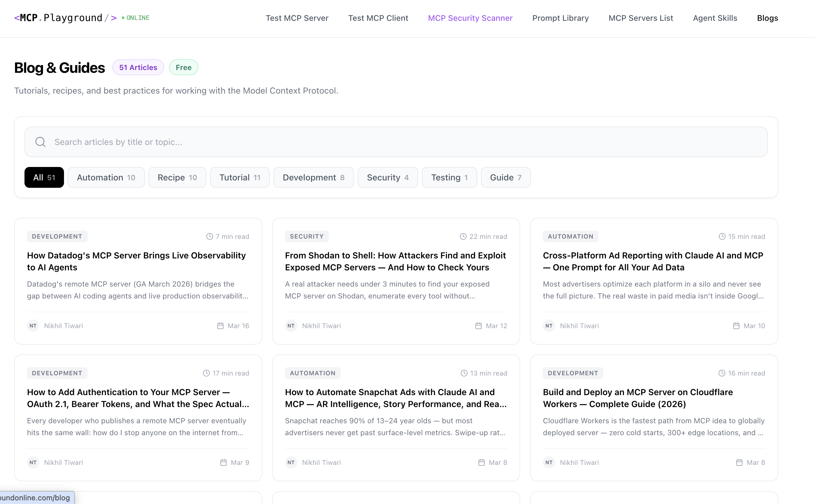Click the MCP Playground logo

point(66,18)
